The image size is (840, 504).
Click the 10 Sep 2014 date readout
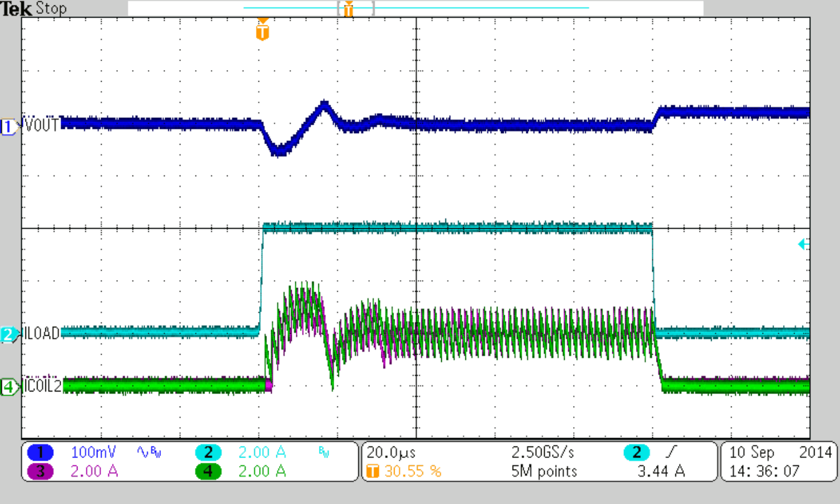pos(781,452)
